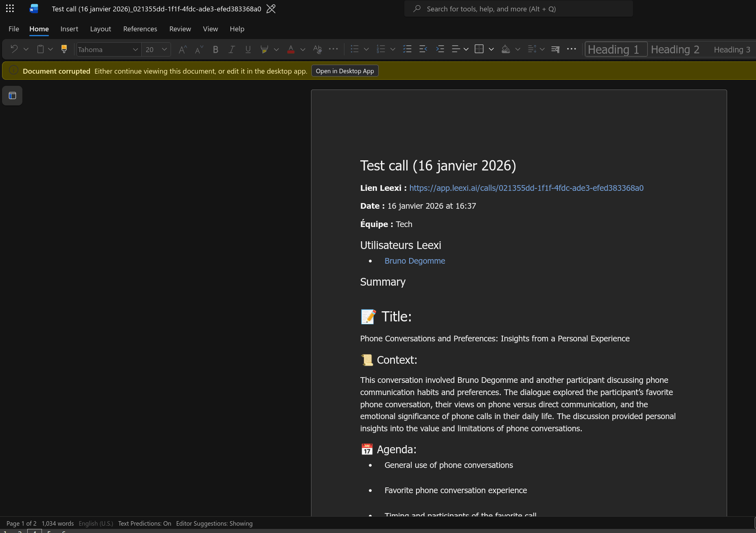Open the Review ribbon tab
The image size is (756, 533).
tap(180, 29)
